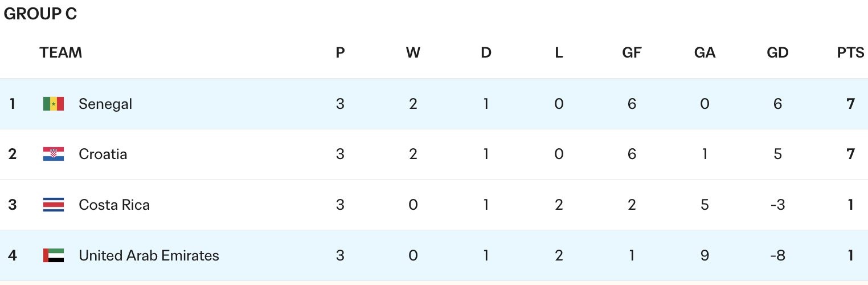Open the Croatia team link

point(103,154)
